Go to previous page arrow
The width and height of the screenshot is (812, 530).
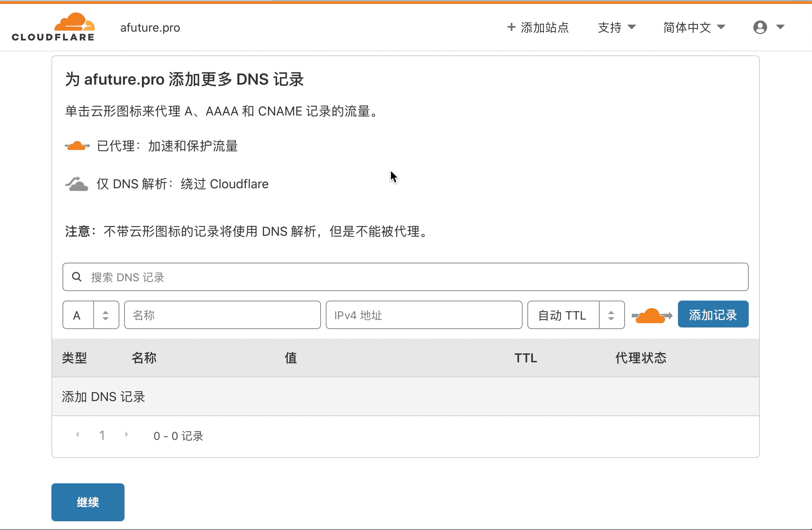click(x=77, y=435)
